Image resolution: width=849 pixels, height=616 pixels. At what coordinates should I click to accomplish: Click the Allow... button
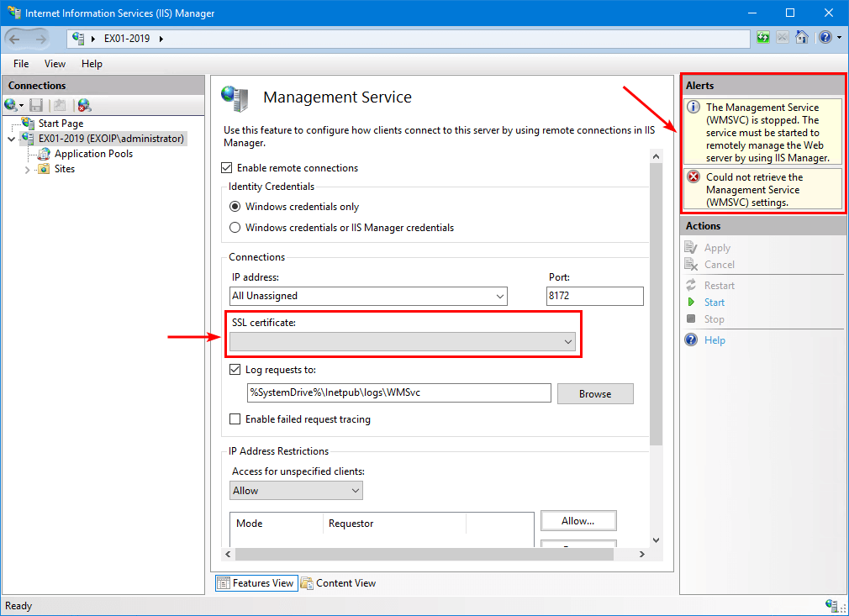pos(577,521)
